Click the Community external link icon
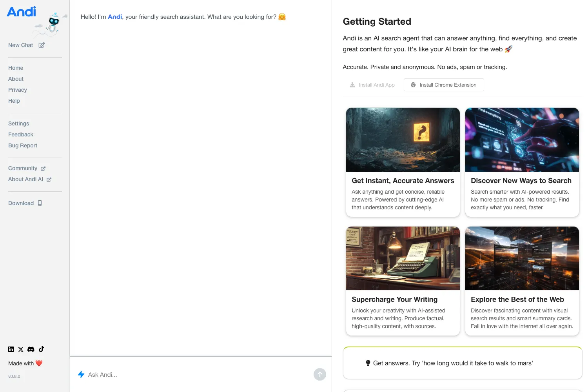 (43, 169)
